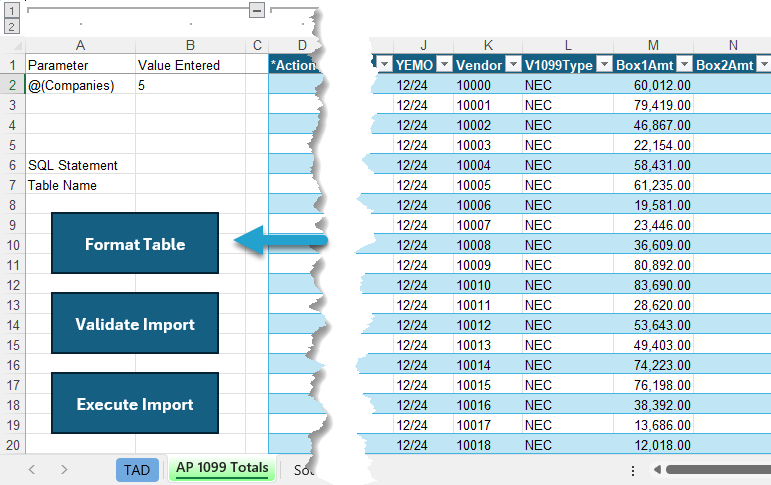Select column J header

[x=423, y=45]
